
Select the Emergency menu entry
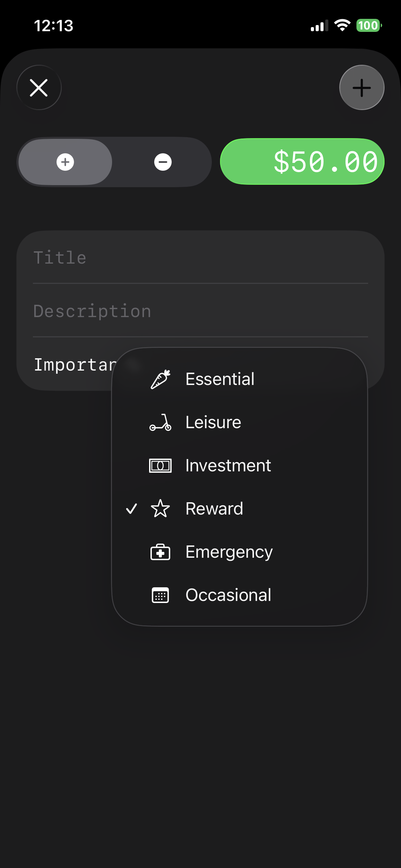(229, 552)
